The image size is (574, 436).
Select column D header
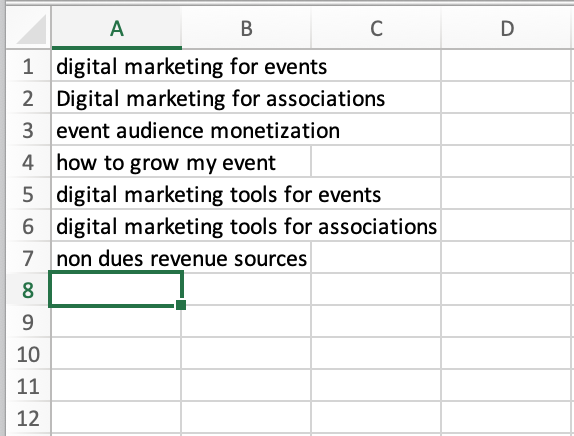pos(507,28)
